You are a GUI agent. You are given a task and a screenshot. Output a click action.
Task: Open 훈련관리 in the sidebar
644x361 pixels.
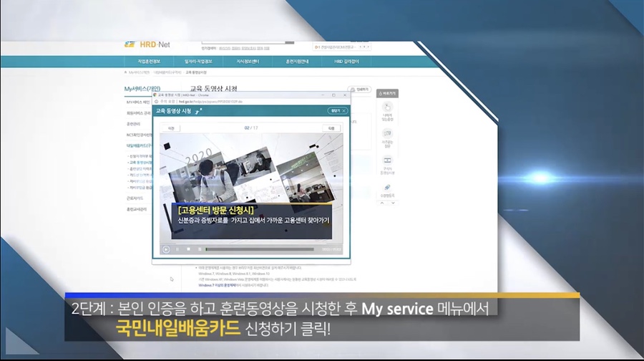coord(133,124)
